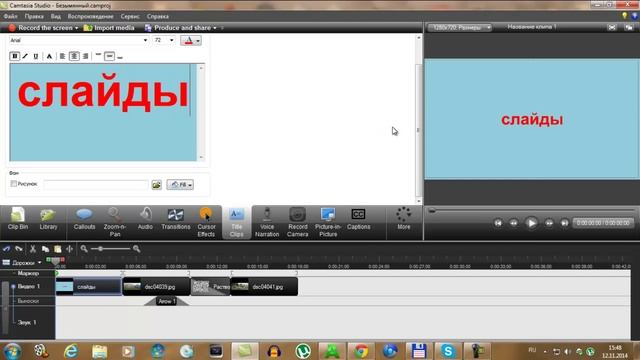
Task: Open the Fill color dropdown
Action: click(180, 184)
